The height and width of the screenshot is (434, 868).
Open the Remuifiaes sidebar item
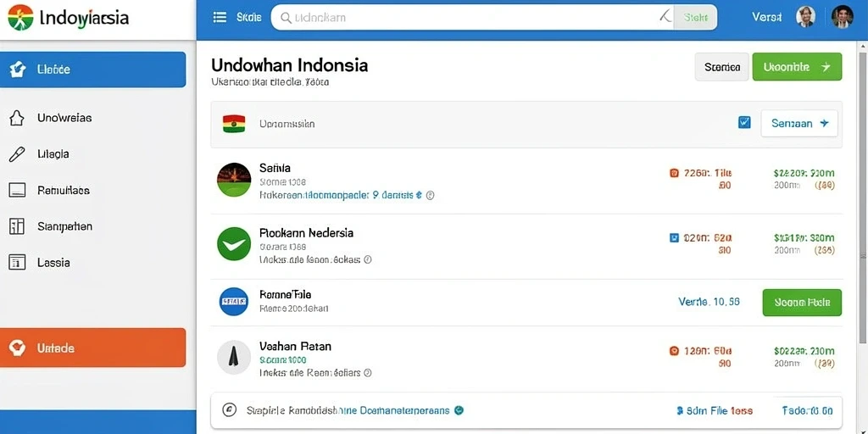63,190
